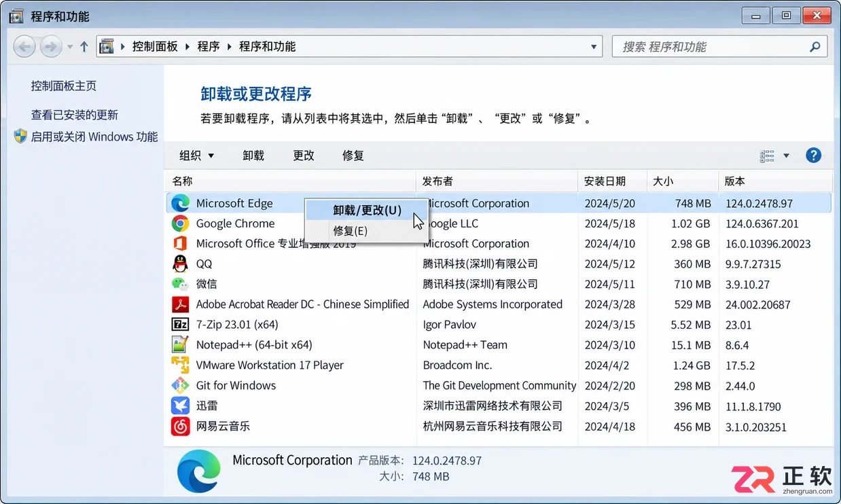Go back with the back arrow
Screen dimensions: 841x504
tap(25, 47)
